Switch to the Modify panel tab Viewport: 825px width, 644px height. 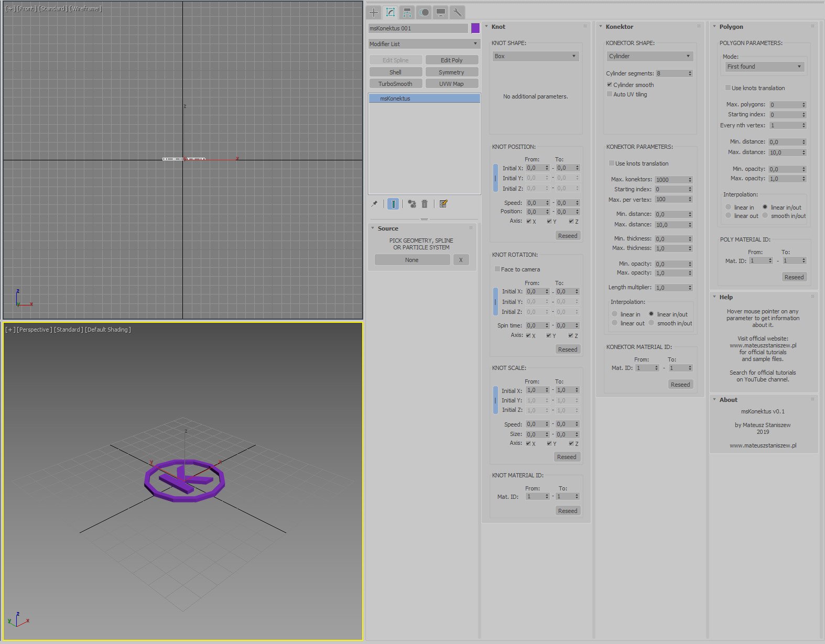(390, 13)
